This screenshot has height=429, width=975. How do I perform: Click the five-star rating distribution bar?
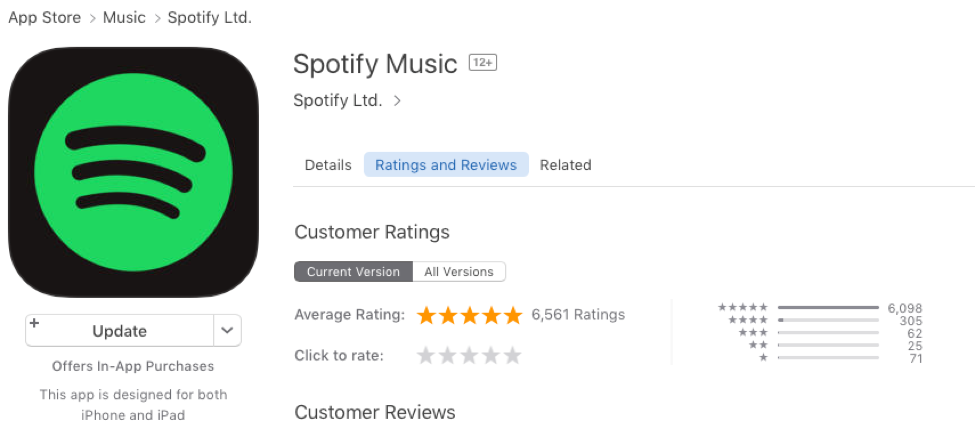point(828,308)
